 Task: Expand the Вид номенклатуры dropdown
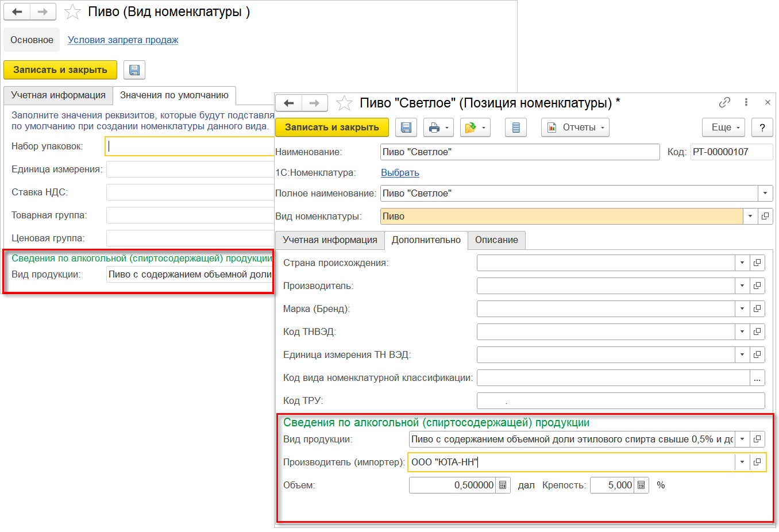(750, 217)
